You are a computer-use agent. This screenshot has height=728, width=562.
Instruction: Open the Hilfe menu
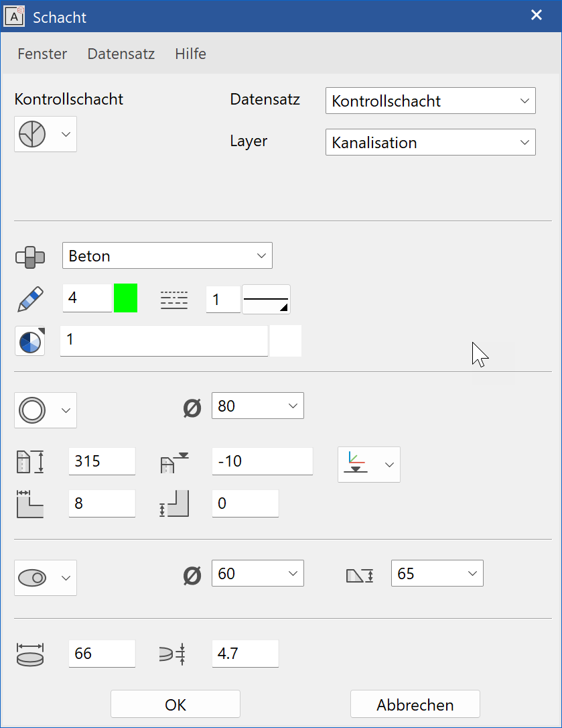point(191,54)
